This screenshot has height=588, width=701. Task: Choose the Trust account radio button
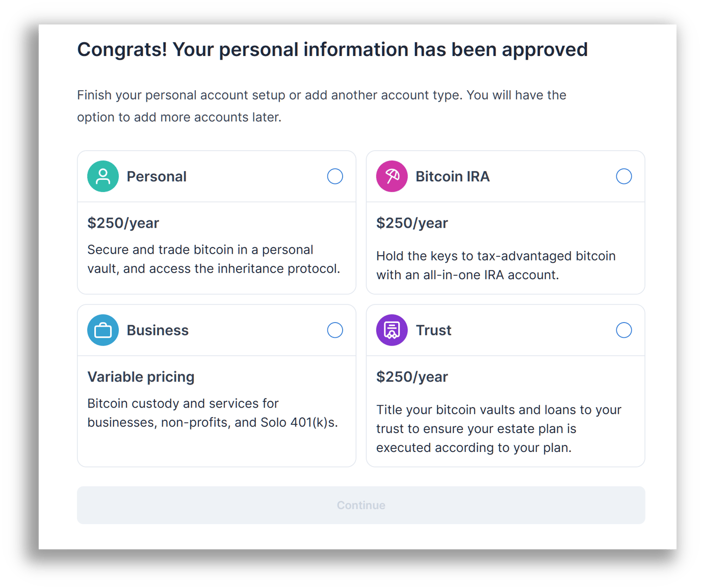point(624,330)
